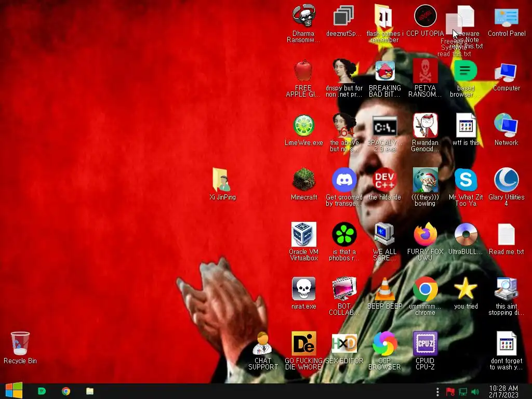
Task: Launch Chrome from the taskbar
Action: coord(66,391)
